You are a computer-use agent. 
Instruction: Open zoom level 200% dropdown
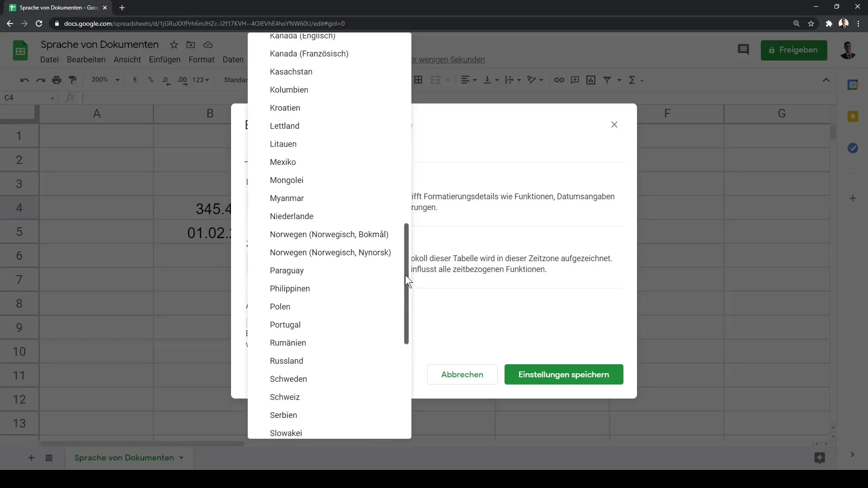point(105,80)
